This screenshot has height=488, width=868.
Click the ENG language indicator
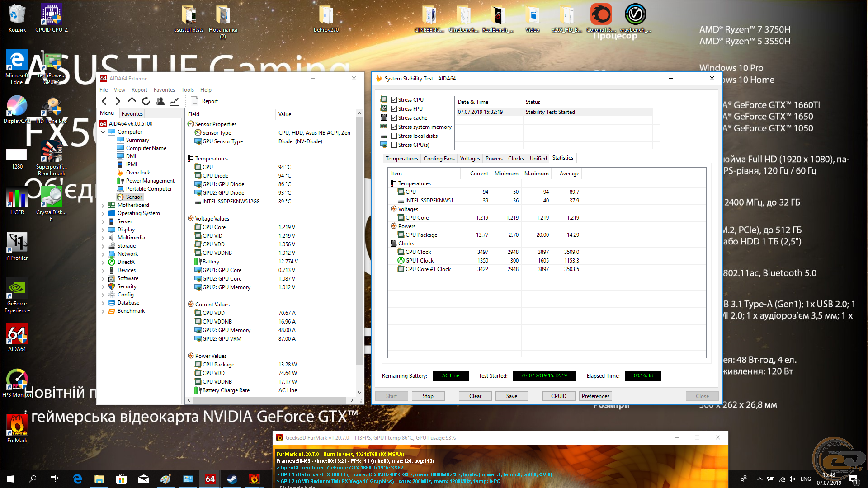(806, 479)
